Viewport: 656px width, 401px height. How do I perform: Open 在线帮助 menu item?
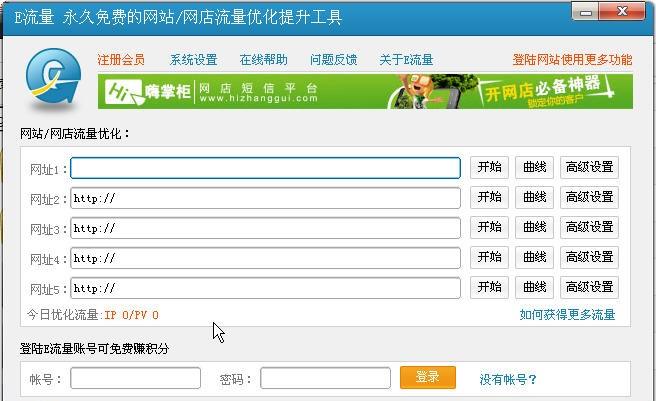tap(263, 60)
